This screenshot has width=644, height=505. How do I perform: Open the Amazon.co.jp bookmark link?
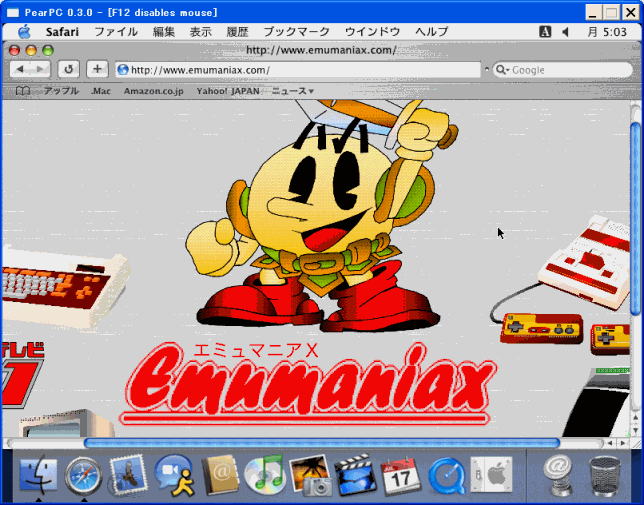[153, 91]
